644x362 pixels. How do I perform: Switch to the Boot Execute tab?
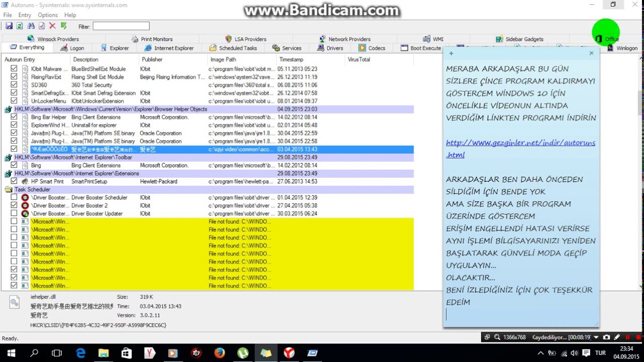point(421,48)
